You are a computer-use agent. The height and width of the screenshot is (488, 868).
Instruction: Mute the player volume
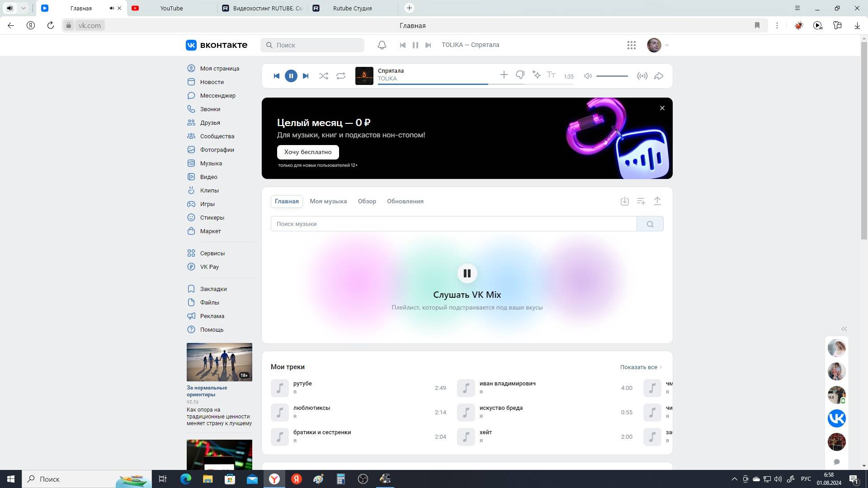point(588,76)
